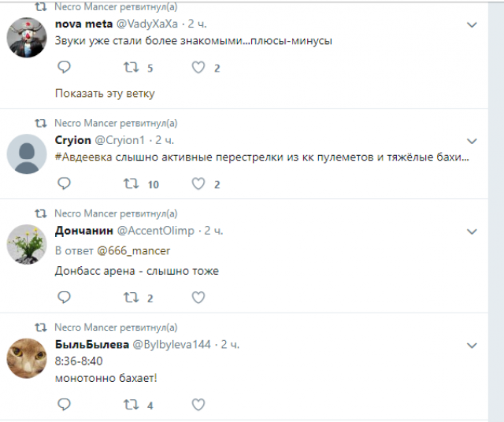504x422 pixels.
Task: Like nova meta's tweet with 2 likes
Action: 198,68
